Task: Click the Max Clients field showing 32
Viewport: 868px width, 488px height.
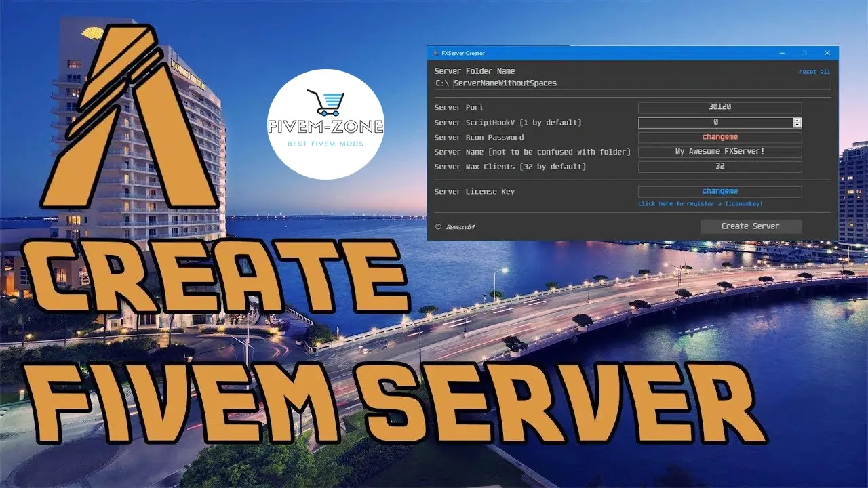Action: 719,167
